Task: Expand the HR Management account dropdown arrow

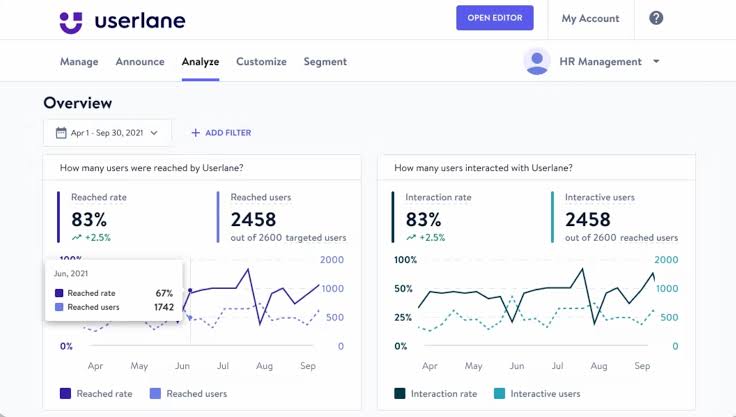Action: pos(656,62)
